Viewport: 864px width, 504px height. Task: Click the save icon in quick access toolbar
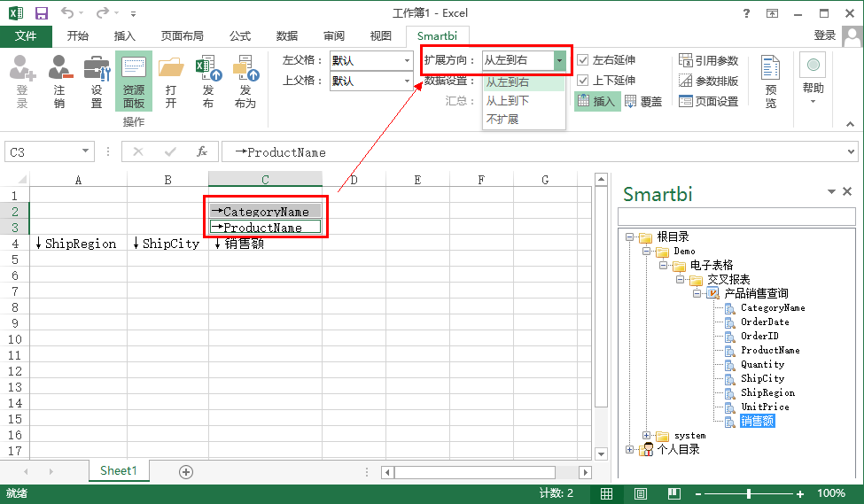coord(42,12)
